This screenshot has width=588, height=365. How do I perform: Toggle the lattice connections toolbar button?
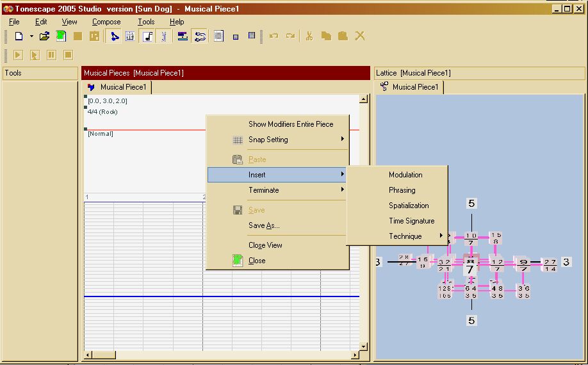point(200,36)
